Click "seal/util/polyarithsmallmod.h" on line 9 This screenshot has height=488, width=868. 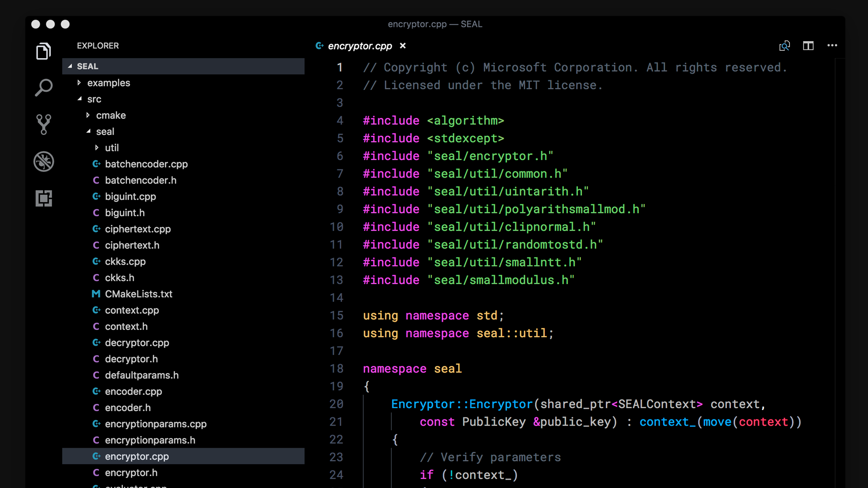pos(536,209)
